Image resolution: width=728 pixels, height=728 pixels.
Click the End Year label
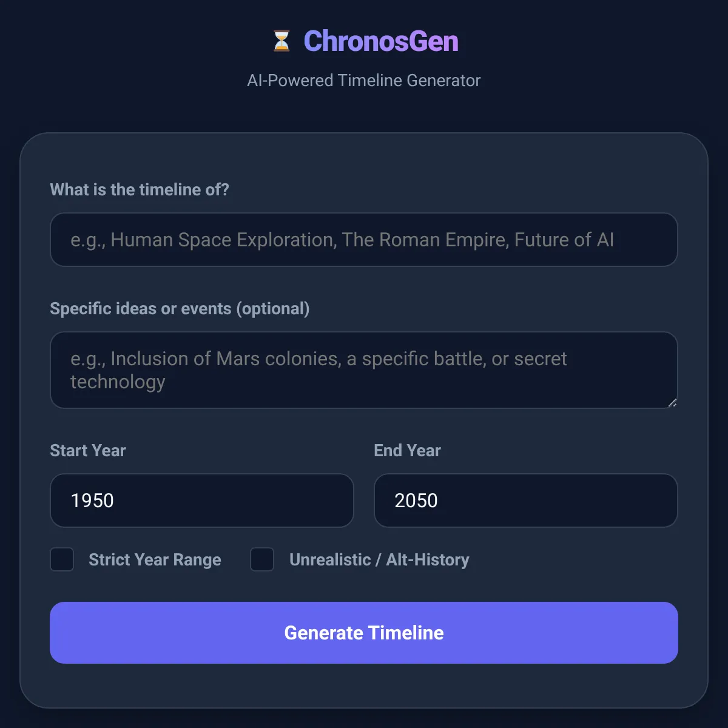tap(407, 451)
